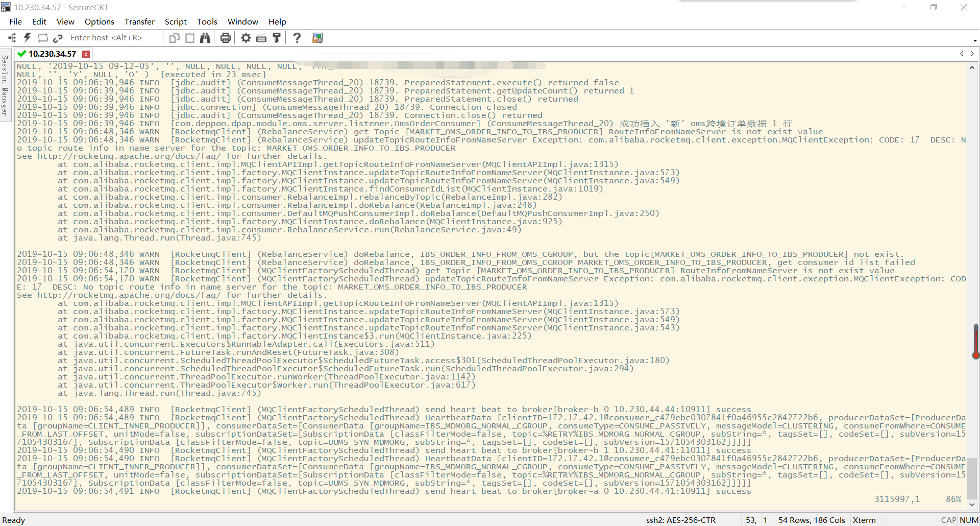Open the Keymap Editor keyboard icon

coord(261,38)
